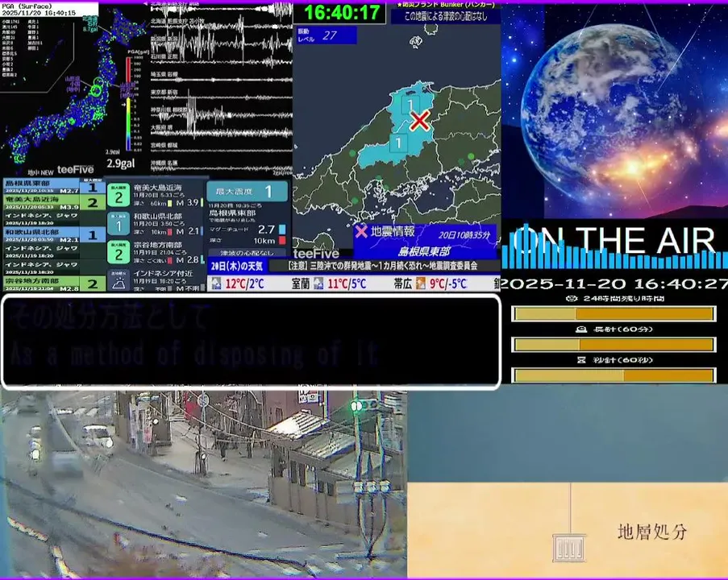Click the 2025-11-20 16:40:27 timestamp

coord(614,284)
